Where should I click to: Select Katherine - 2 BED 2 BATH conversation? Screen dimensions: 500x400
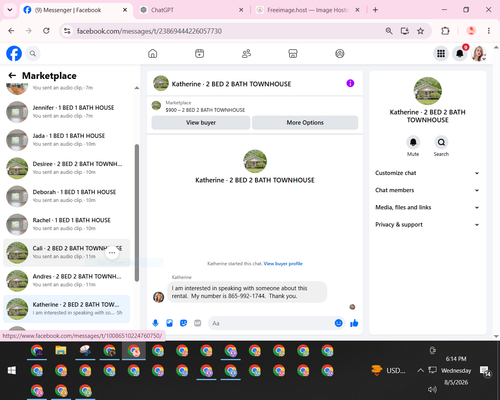click(x=67, y=309)
